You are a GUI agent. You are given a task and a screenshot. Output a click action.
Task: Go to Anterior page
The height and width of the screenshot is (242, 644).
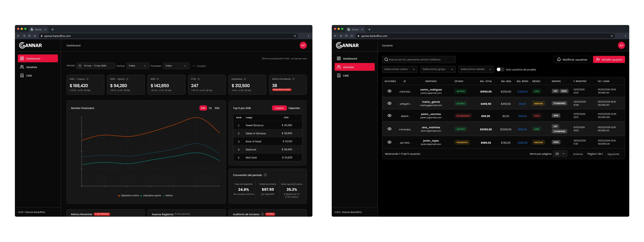pos(578,154)
